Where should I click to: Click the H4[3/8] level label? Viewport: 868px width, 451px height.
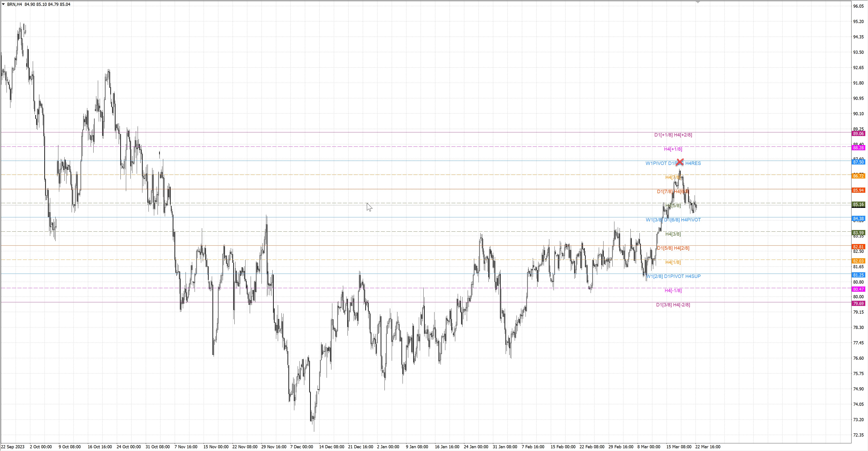click(x=673, y=234)
